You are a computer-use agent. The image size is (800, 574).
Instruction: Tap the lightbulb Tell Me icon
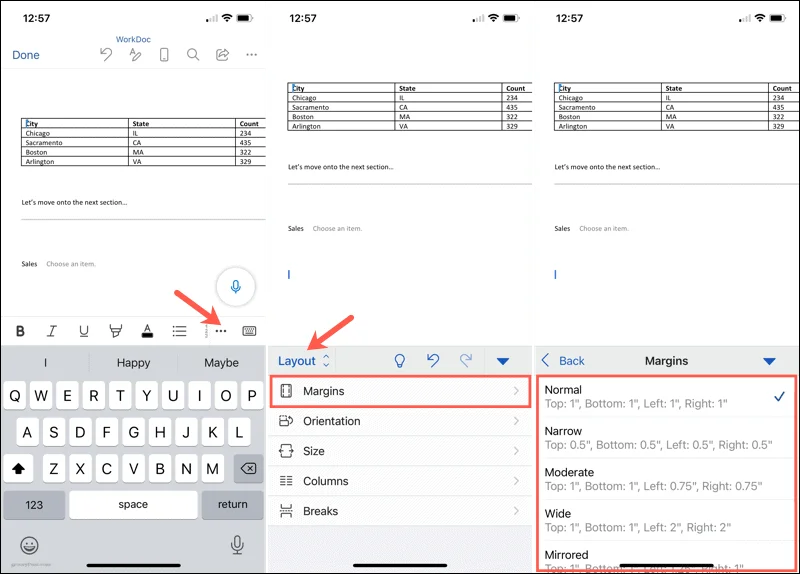pyautogui.click(x=400, y=361)
